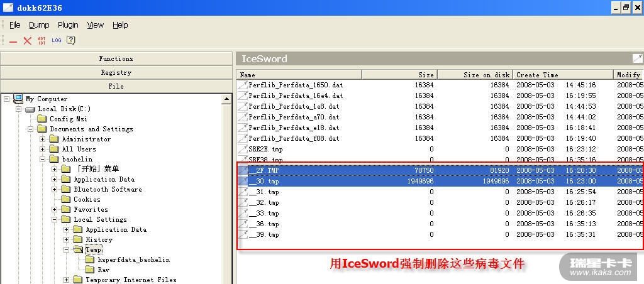Click the hsperfdata_baohelin folder icon
Image resolution: width=644 pixels, height=284 pixels.
[90, 259]
